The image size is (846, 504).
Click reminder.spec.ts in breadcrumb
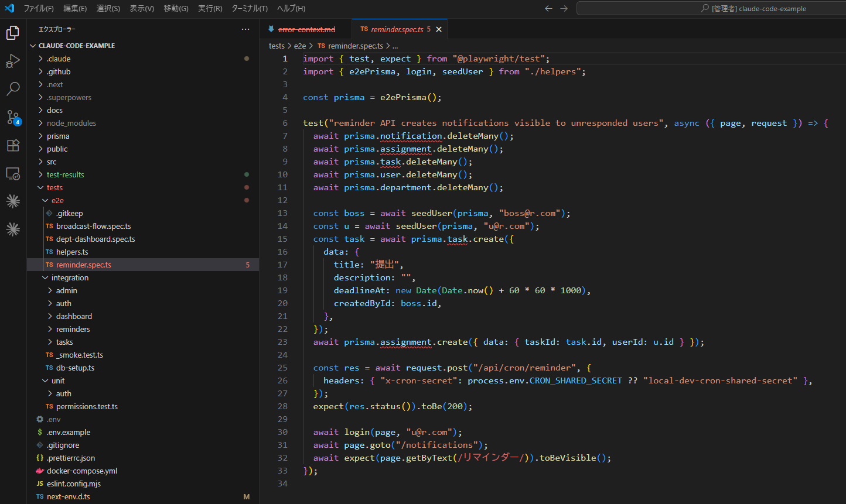(356, 46)
